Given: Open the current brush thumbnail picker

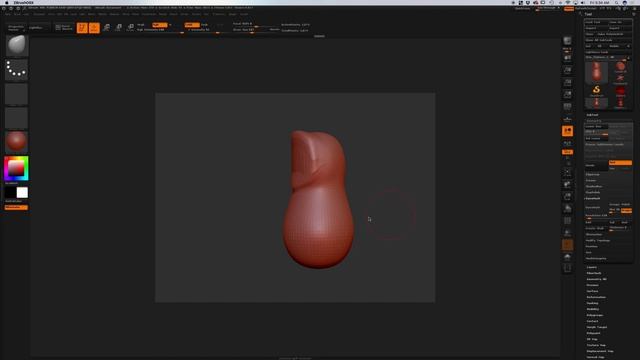Looking at the screenshot, I should click(17, 45).
